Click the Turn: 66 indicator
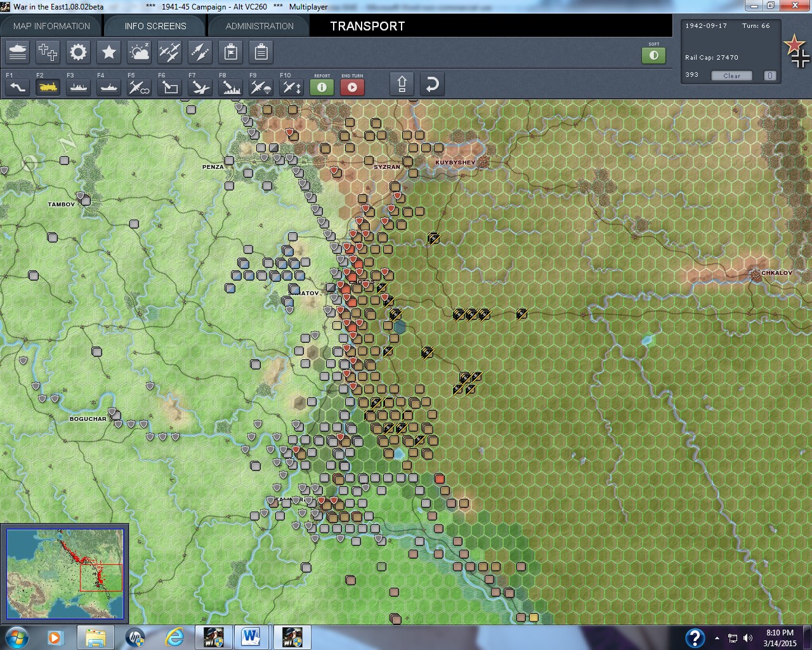 (756, 26)
